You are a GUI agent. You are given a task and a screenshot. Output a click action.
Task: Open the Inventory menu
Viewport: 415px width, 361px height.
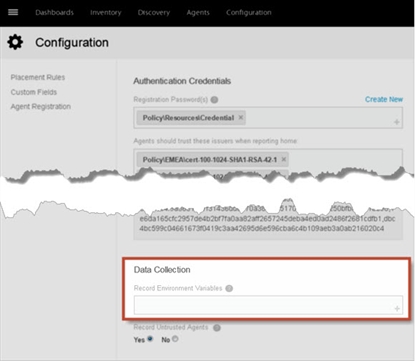click(x=106, y=13)
